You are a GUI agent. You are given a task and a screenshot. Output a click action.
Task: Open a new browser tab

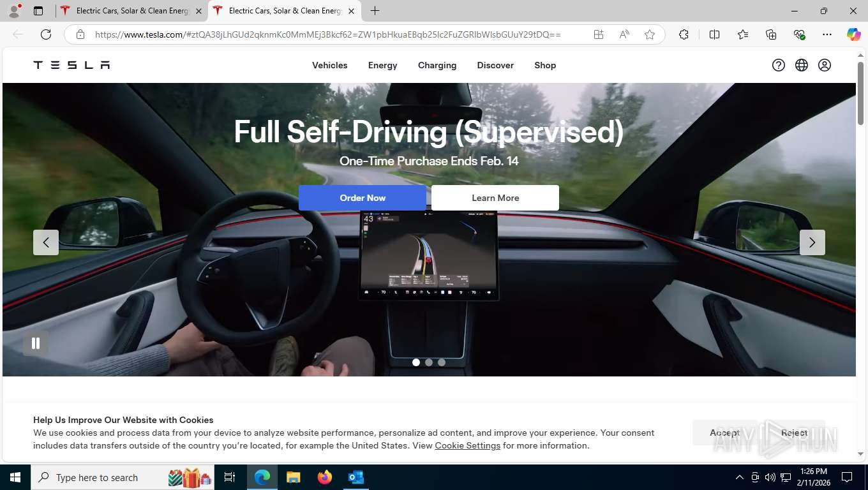(375, 11)
